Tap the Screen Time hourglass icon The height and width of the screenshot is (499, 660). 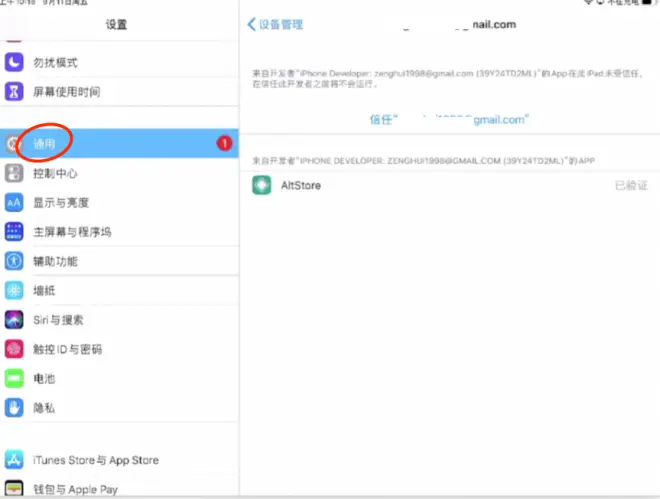(x=14, y=91)
